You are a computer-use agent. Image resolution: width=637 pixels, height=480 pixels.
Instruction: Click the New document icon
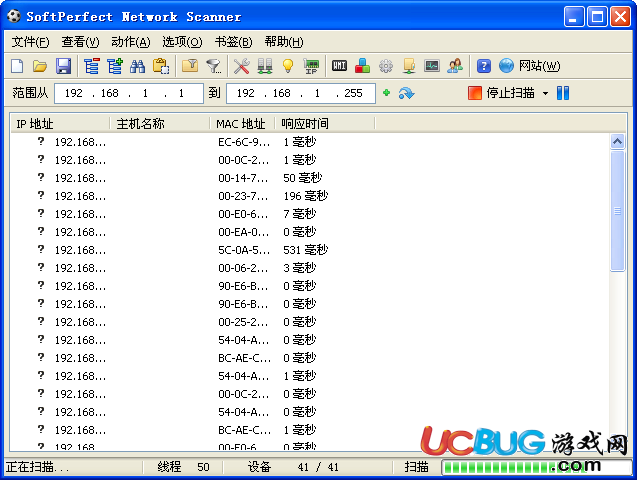(17, 66)
